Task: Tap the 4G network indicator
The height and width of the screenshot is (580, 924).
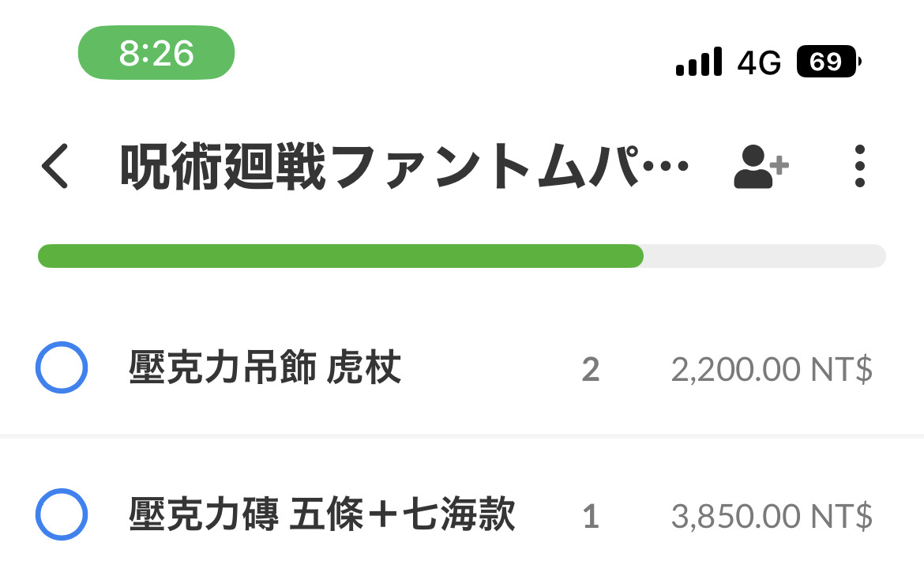Action: (759, 62)
